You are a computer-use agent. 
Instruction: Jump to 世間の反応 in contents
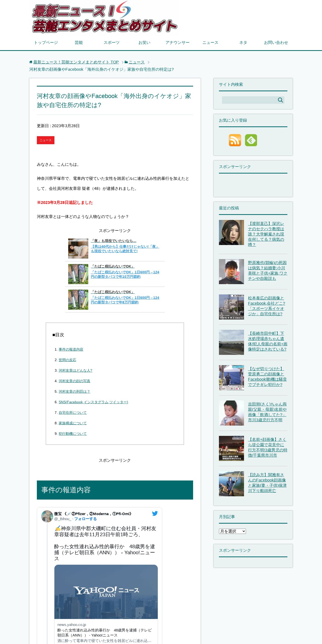click(67, 360)
